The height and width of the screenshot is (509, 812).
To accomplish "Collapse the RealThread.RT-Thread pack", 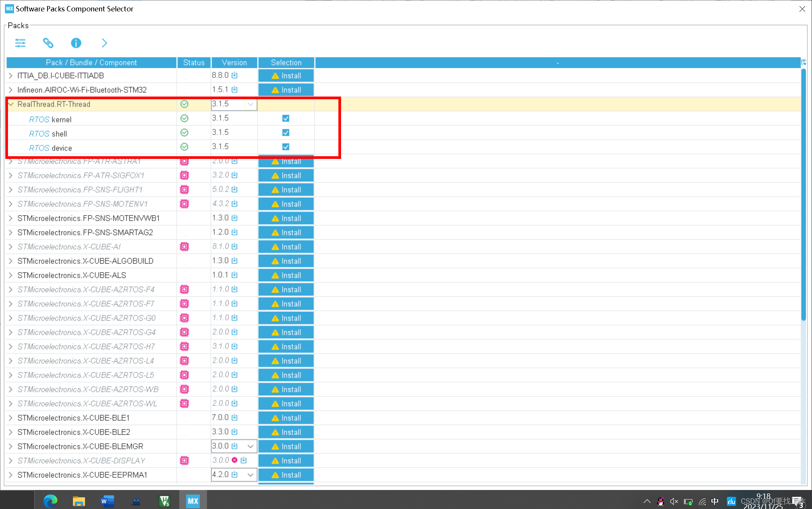I will point(11,104).
